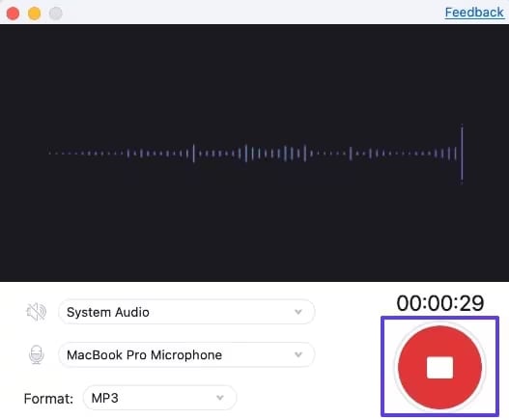Screen dimensions: 509x420
Task: Minimize the window with the yellow button
Action: [35, 14]
